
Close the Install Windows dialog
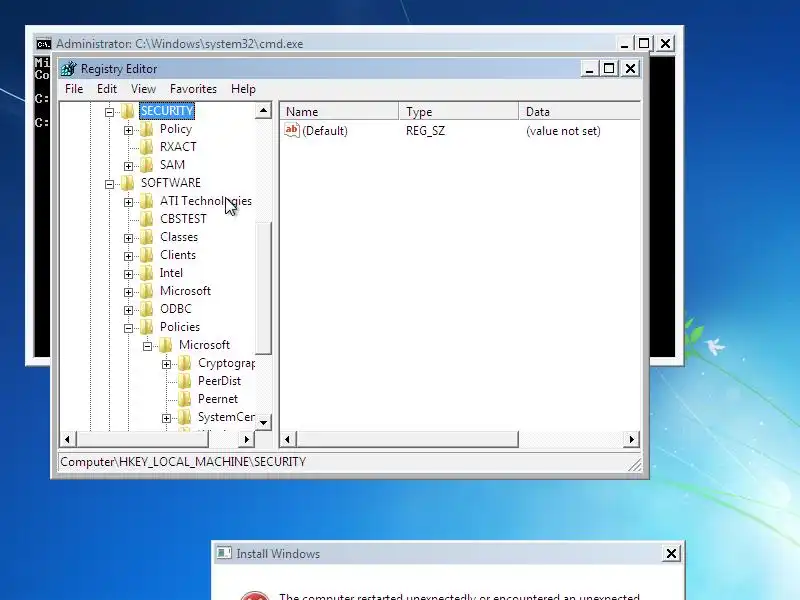click(671, 553)
